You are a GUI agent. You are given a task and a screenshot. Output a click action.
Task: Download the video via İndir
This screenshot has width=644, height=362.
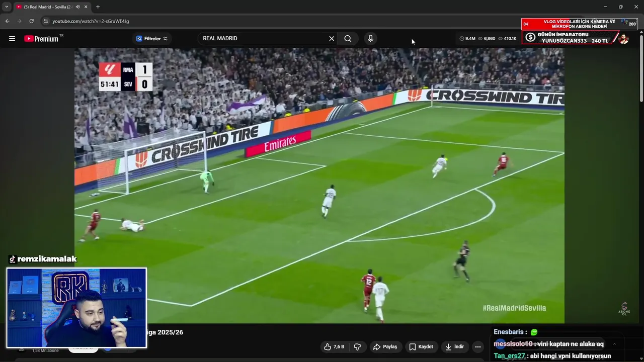pyautogui.click(x=455, y=347)
